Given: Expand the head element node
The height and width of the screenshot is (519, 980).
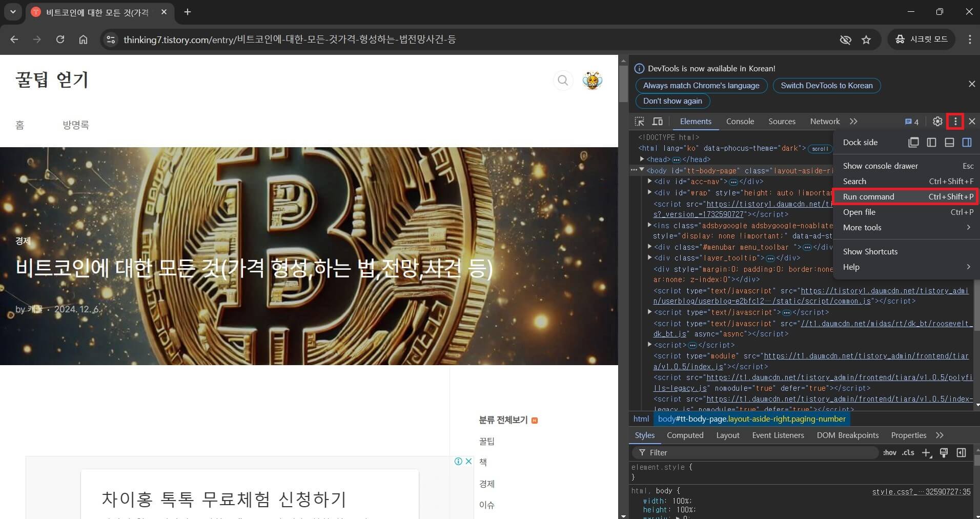Looking at the screenshot, I should coord(642,159).
